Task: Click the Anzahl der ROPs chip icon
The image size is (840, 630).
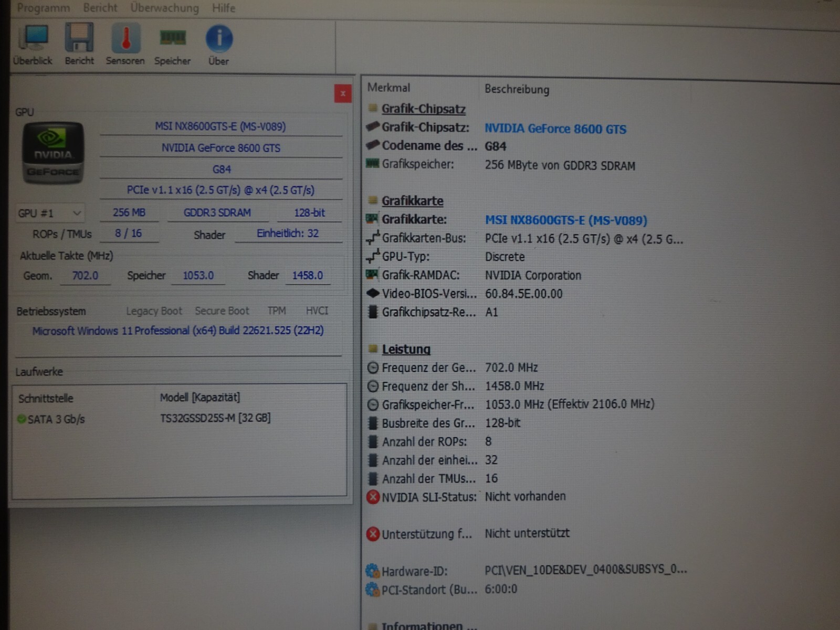Action: [x=373, y=442]
